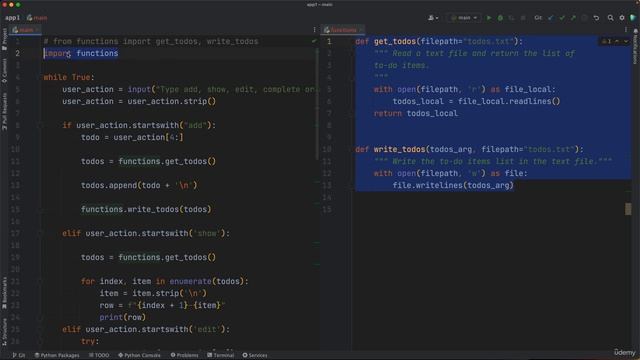Start debugging with the green bug icon
The image size is (640, 360).
click(500, 18)
